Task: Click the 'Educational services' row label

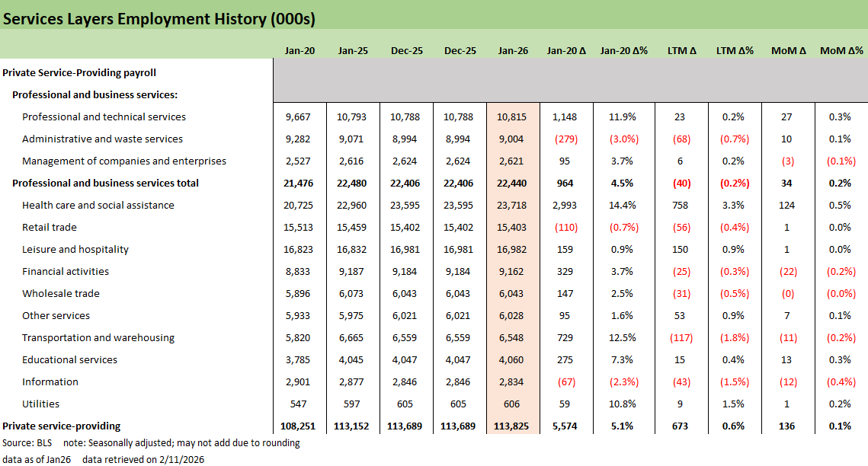Action: [70, 360]
